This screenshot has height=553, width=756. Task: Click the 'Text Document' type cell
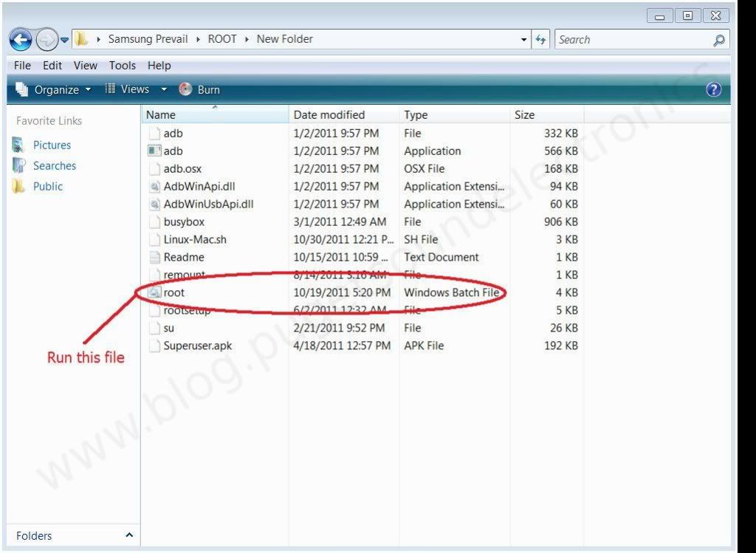pyautogui.click(x=441, y=258)
